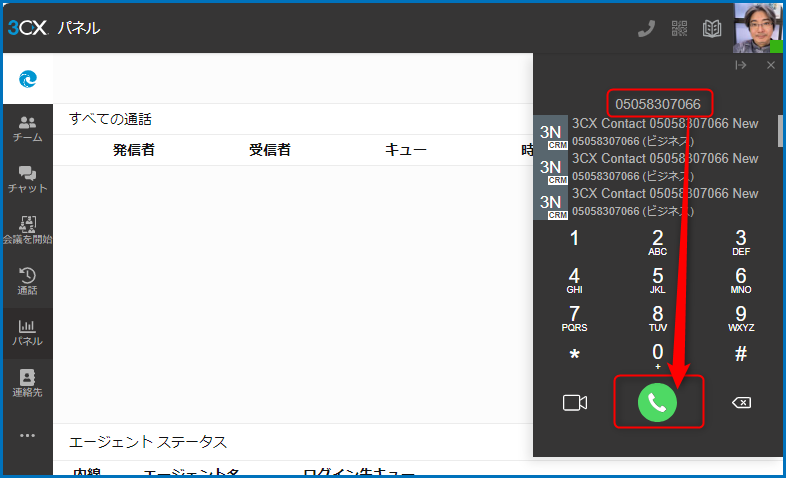Open the dialer phone icon in header

647,29
